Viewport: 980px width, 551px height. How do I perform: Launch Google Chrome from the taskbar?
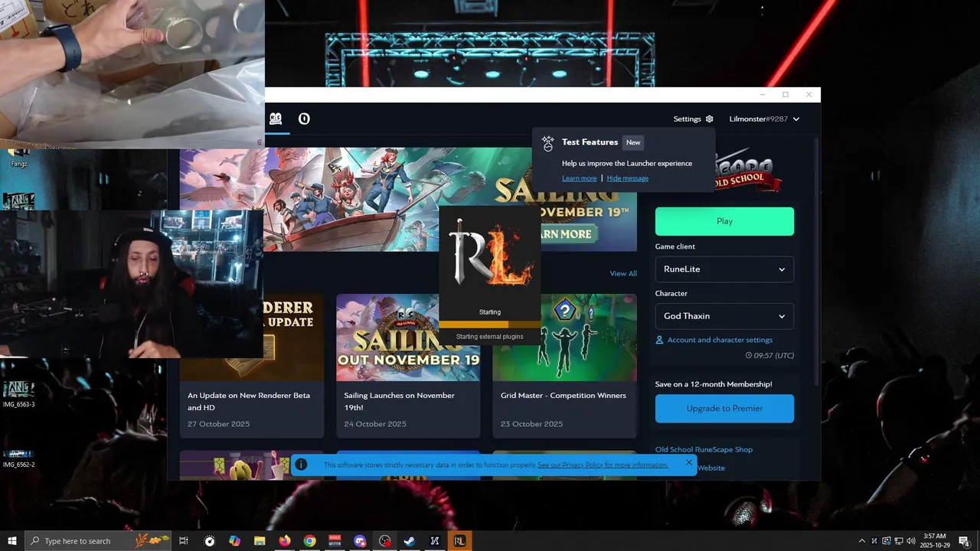pos(309,541)
